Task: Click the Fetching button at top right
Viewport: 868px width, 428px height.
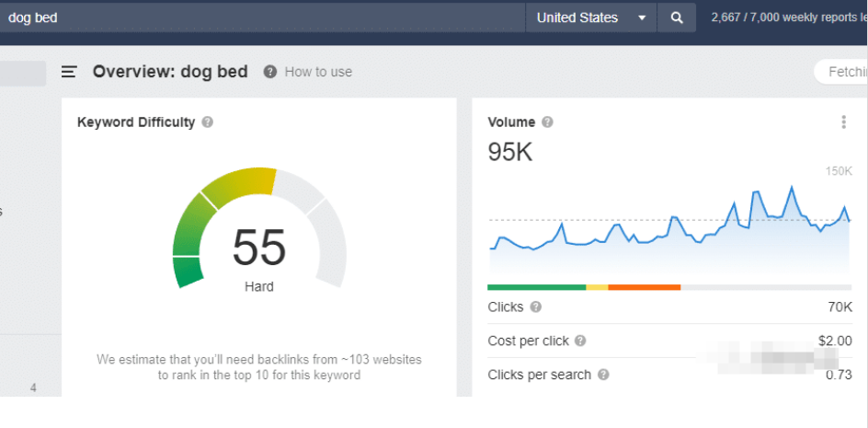Action: (844, 72)
